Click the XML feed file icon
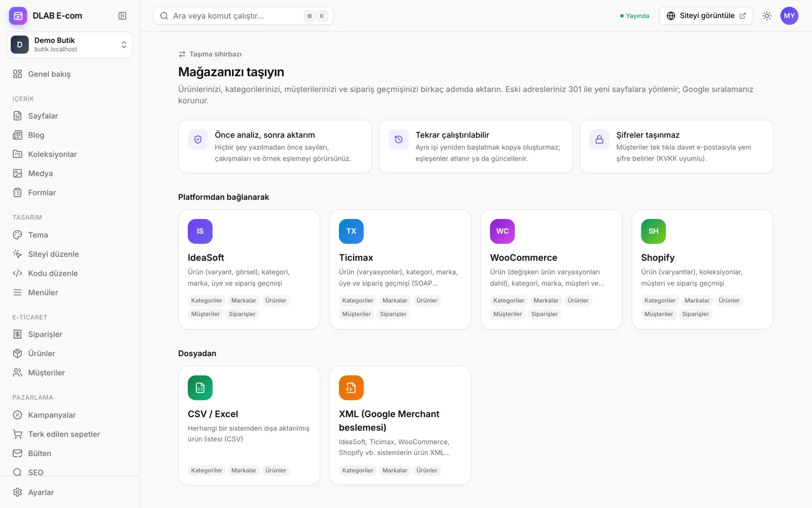812x508 pixels. pyautogui.click(x=351, y=388)
